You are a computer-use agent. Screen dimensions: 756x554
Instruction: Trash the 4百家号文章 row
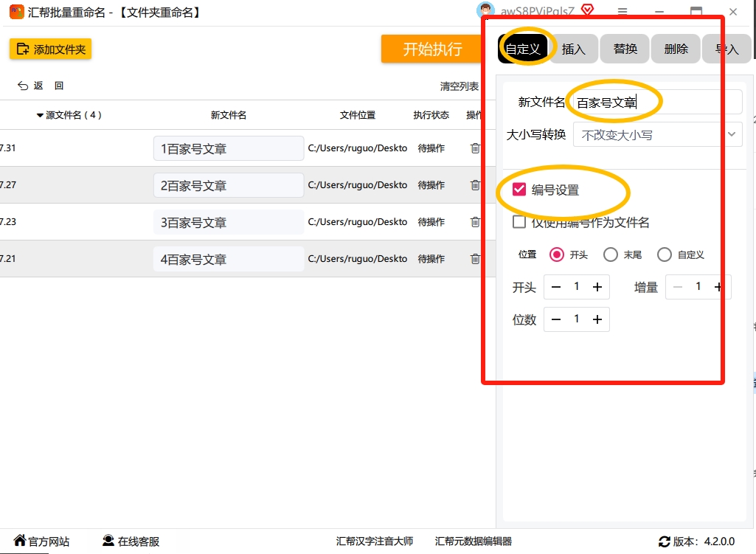tap(475, 259)
